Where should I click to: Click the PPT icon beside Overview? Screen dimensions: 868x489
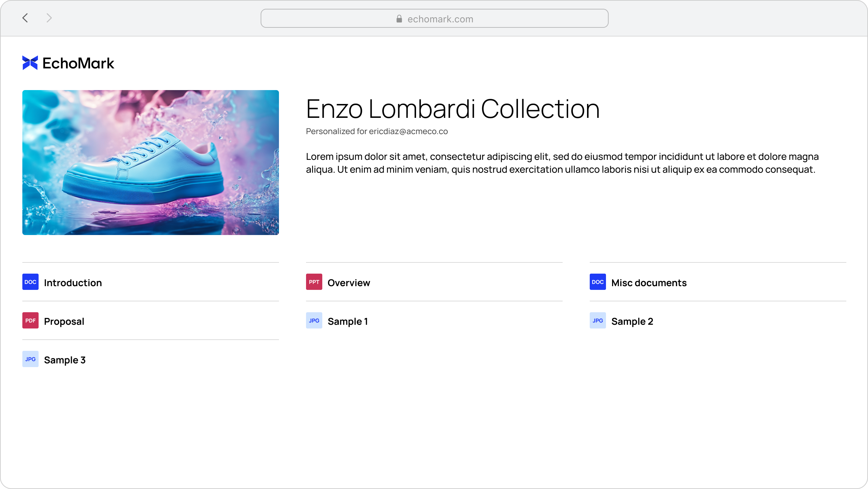pyautogui.click(x=314, y=282)
